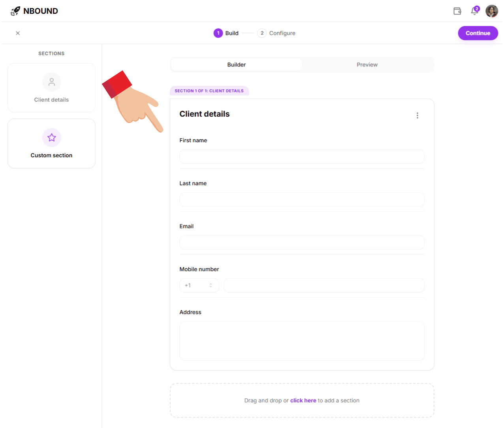Click inside the Address text area
The image size is (504, 428).
302,341
